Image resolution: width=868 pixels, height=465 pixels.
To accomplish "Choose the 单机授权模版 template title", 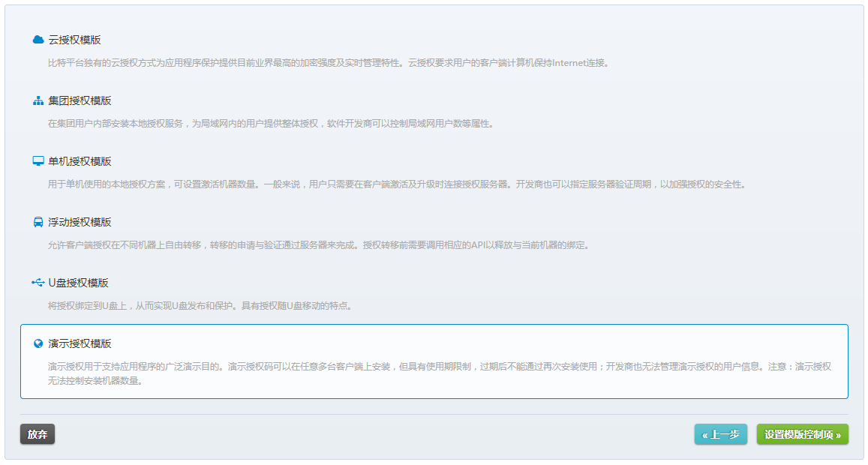I will tap(80, 161).
